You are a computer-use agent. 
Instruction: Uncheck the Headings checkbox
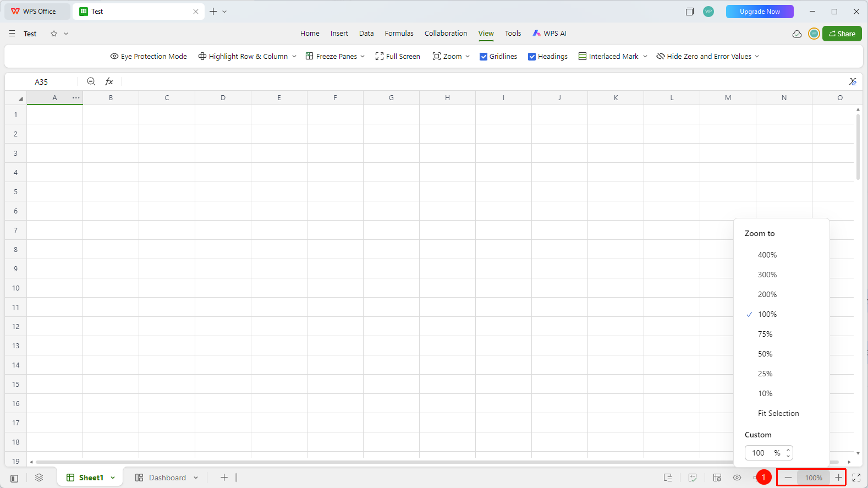pyautogui.click(x=532, y=57)
